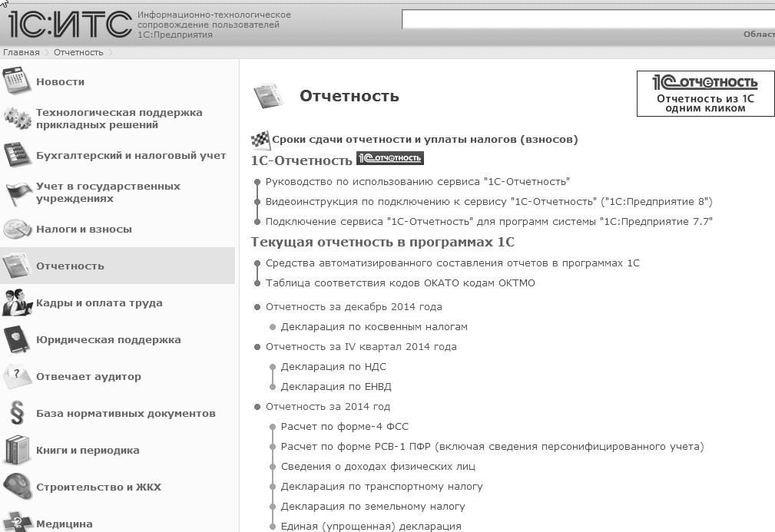This screenshot has width=775, height=532.
Task: Click into the search field at top
Action: (x=588, y=19)
